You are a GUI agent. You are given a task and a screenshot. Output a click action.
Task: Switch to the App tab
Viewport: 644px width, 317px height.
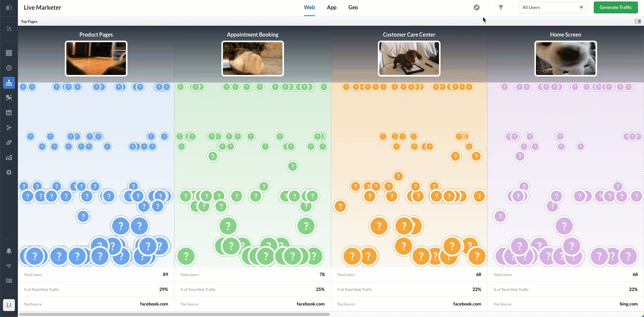[332, 7]
